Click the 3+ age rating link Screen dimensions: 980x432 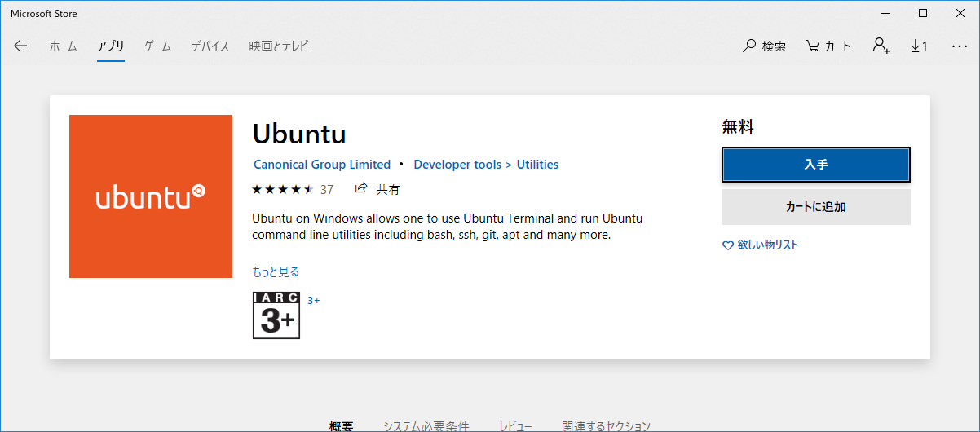pyautogui.click(x=313, y=300)
